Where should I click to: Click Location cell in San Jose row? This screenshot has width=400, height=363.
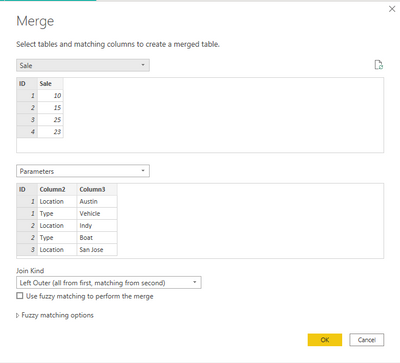point(57,249)
